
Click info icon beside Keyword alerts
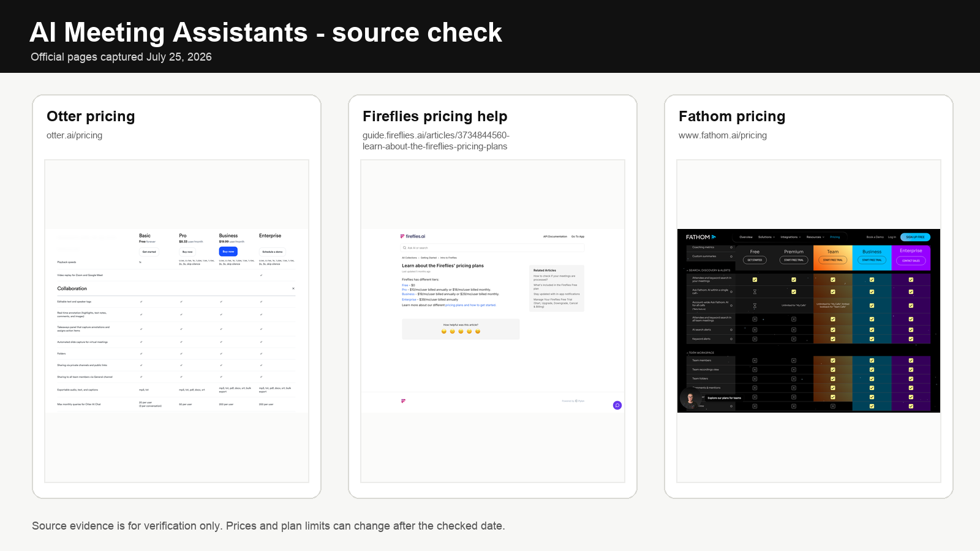(x=731, y=339)
